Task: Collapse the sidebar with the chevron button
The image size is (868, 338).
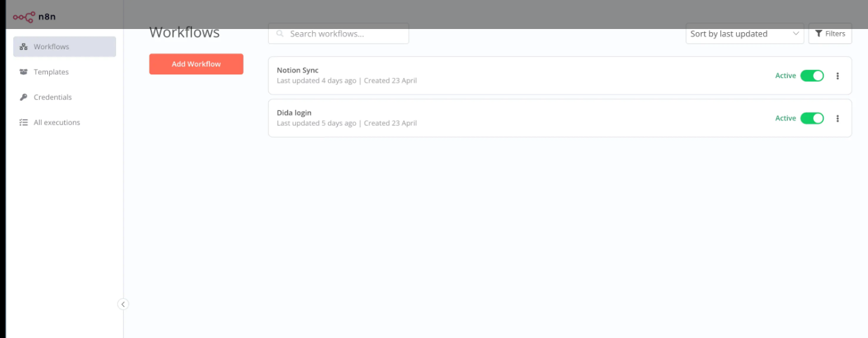Action: coord(123,304)
